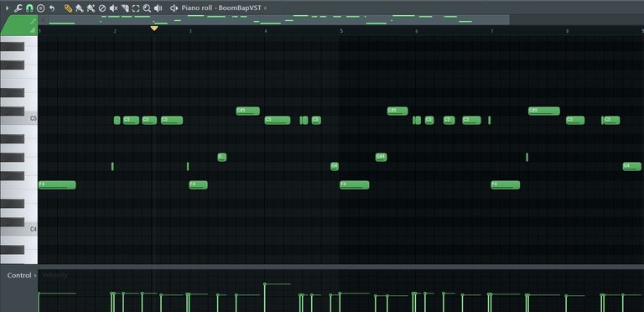Viewport: 644px width, 312px height.
Task: Toggle the playback speaker tool
Action: pos(158,8)
